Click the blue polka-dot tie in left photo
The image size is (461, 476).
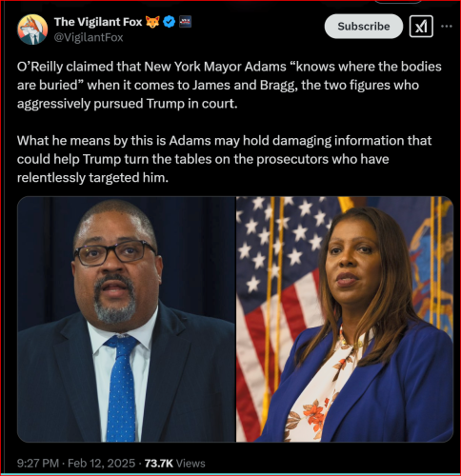(121, 388)
